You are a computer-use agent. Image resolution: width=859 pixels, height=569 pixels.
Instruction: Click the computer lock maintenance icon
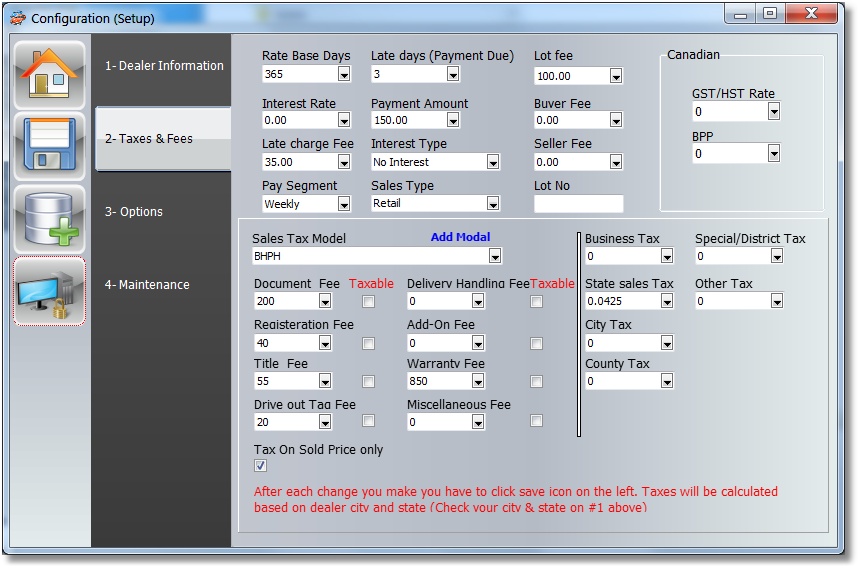(x=49, y=291)
